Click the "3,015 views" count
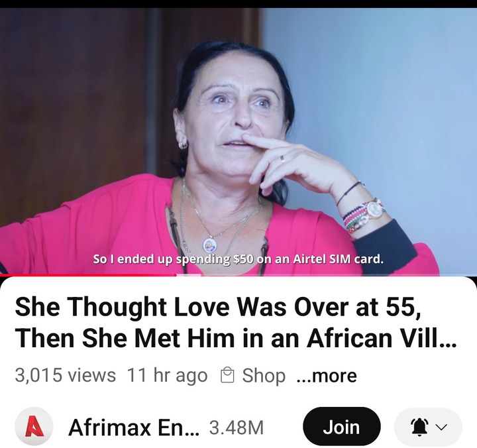This screenshot has width=477, height=448. click(66, 375)
